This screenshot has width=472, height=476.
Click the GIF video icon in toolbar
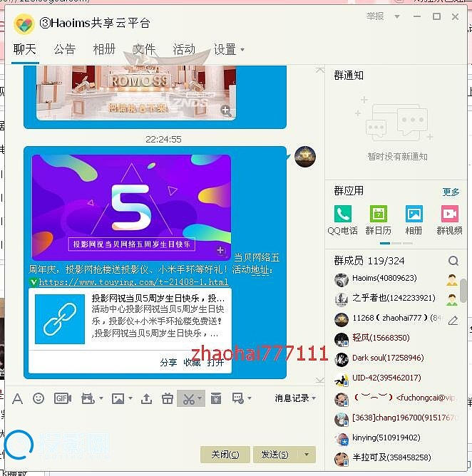pyautogui.click(x=63, y=398)
